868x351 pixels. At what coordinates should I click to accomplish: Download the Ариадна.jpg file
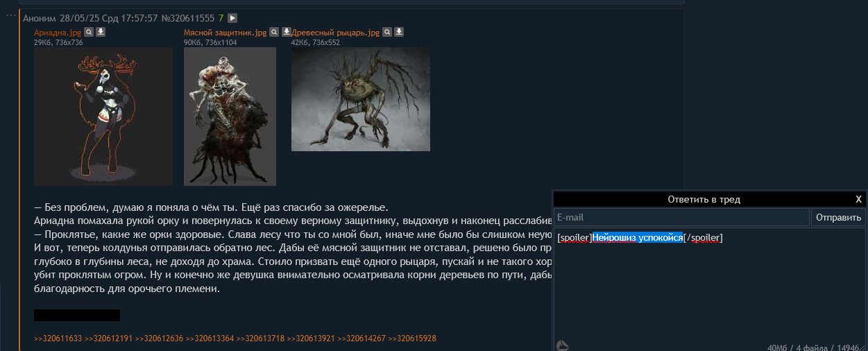coord(100,32)
